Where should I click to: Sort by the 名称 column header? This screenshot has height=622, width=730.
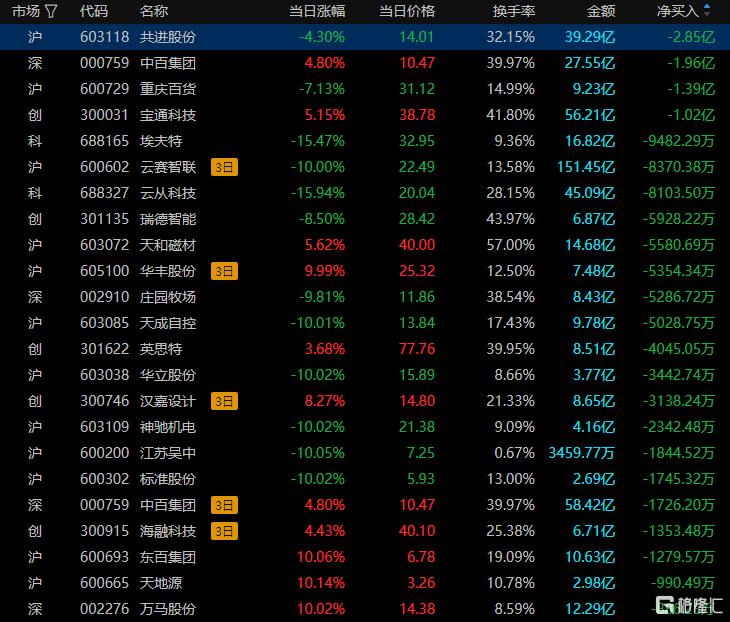154,11
